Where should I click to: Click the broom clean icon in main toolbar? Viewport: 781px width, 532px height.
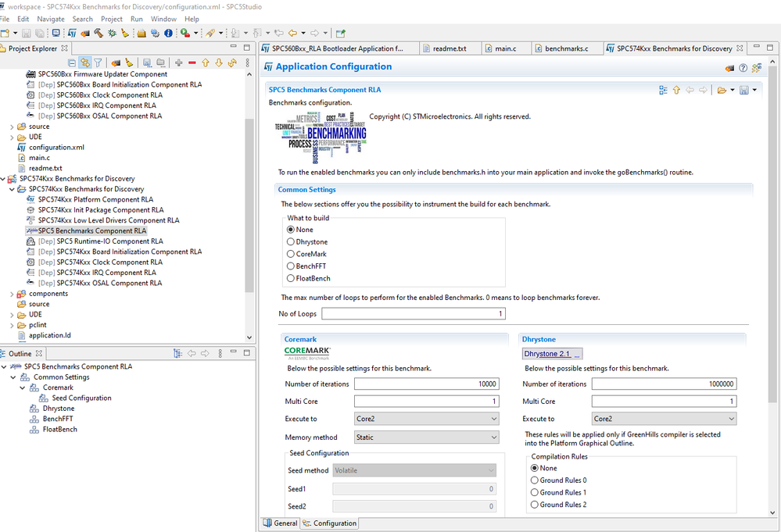(125, 34)
